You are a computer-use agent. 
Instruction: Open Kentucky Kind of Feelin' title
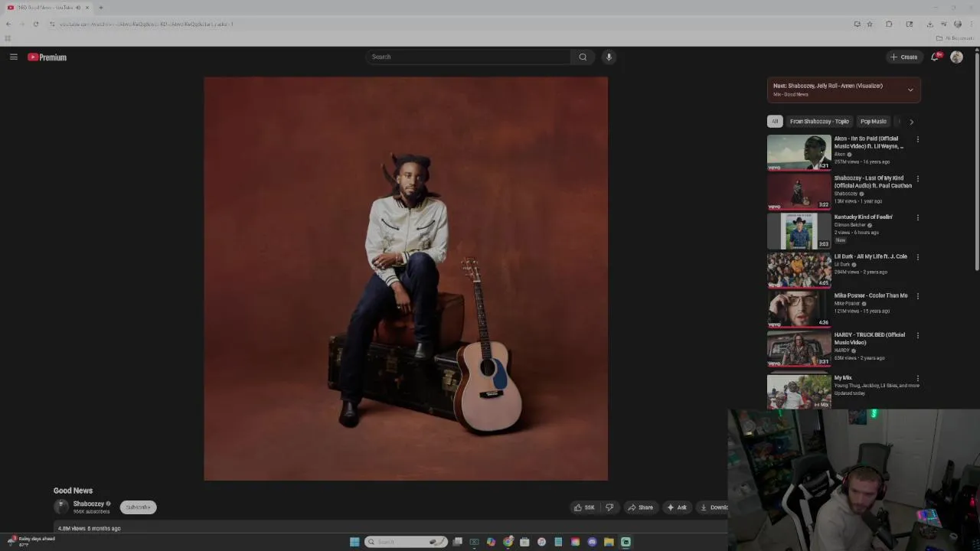[x=863, y=217]
